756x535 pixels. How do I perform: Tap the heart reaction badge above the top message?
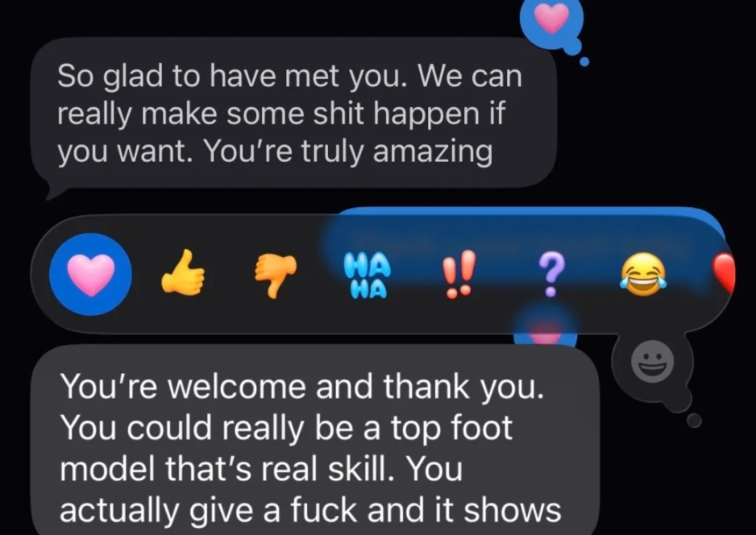click(551, 20)
